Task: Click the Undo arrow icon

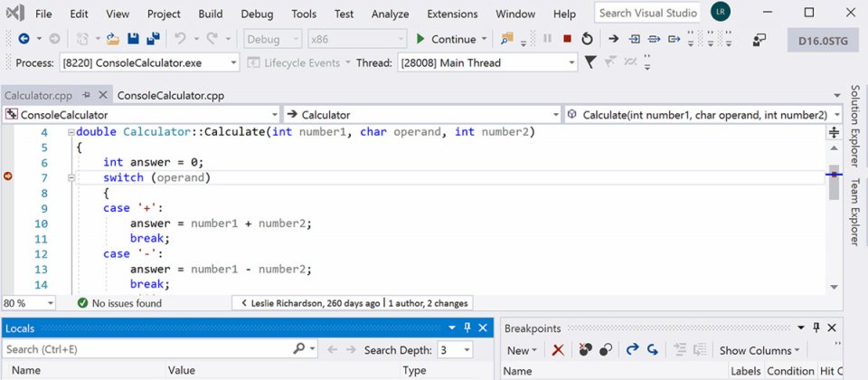Action: (x=180, y=39)
